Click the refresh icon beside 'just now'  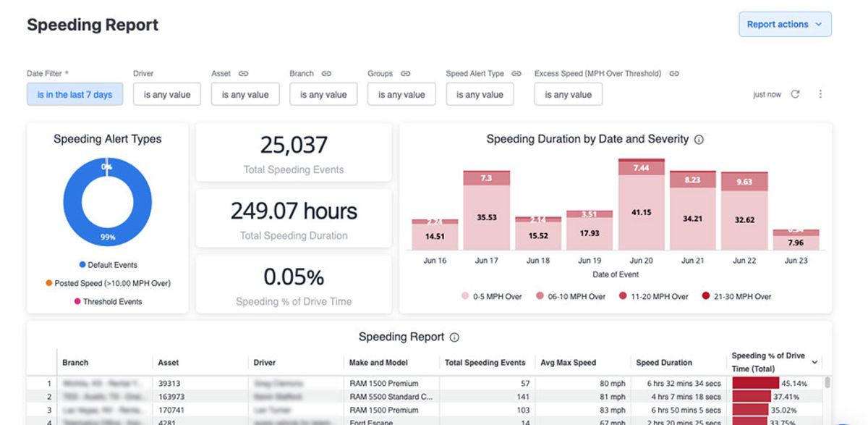[795, 94]
